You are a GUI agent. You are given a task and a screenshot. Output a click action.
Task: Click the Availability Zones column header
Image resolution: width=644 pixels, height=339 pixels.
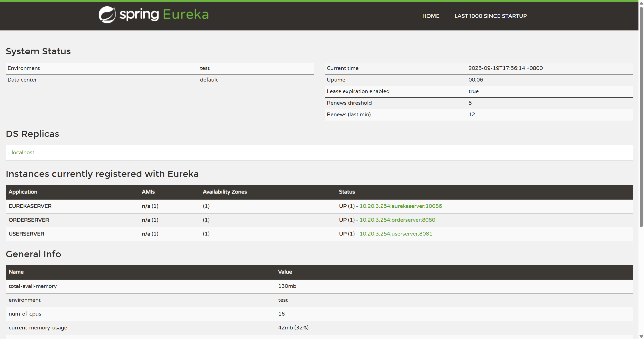click(225, 192)
